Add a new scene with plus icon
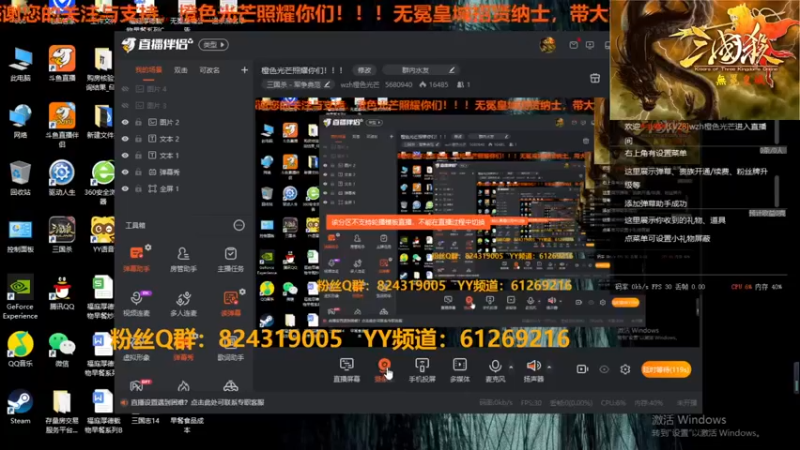 [x=244, y=70]
